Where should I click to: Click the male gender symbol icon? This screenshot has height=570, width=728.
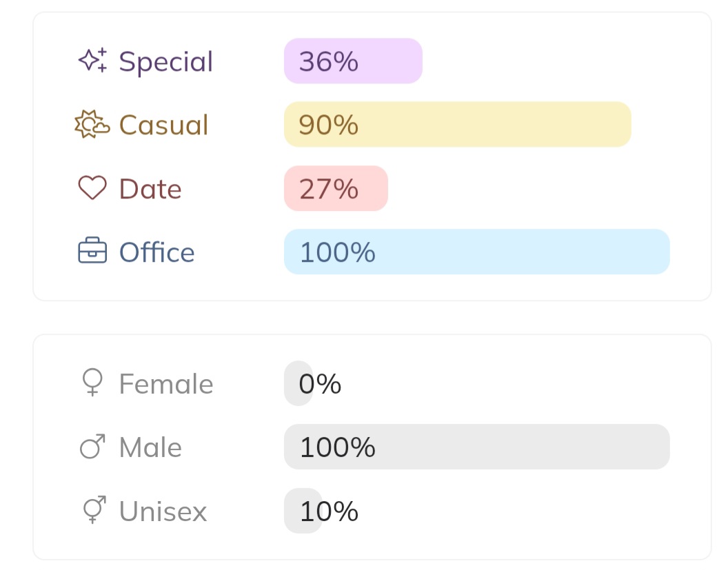[92, 447]
